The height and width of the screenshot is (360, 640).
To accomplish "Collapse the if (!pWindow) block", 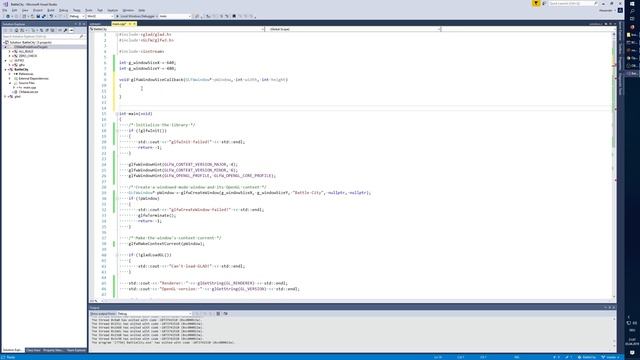I will [x=117, y=198].
